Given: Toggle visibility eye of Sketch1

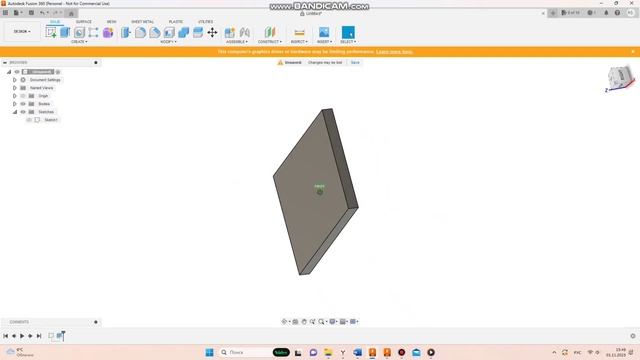Looking at the screenshot, I should (x=29, y=120).
